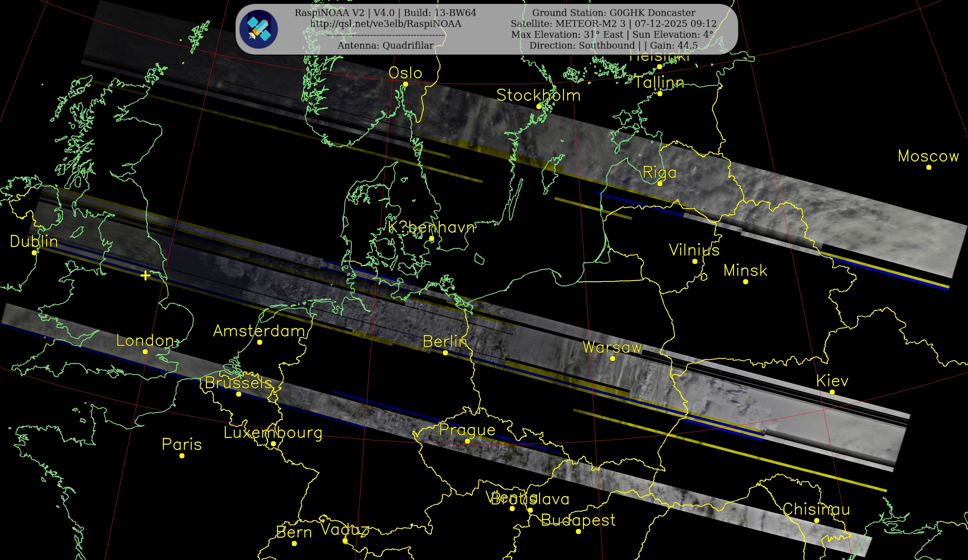Click the yellow plus ground station marker
The image size is (968, 560).
point(145,275)
